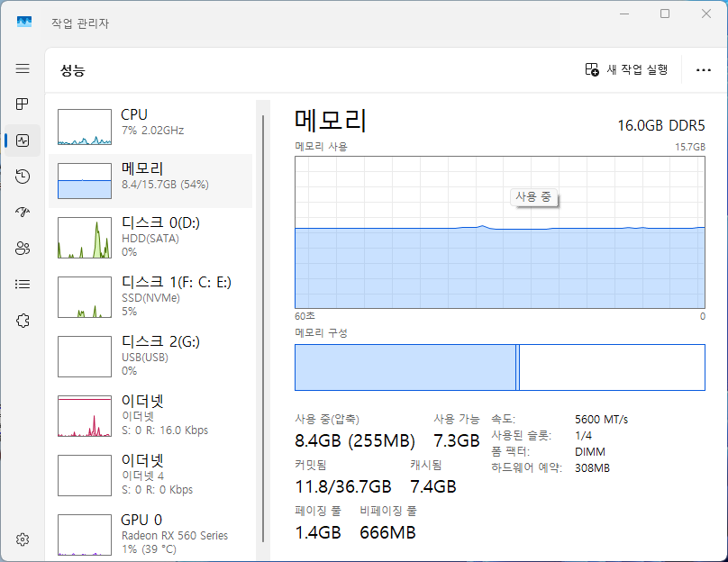This screenshot has width=728, height=562.
Task: Select 디스크 1(F: C: E:) SSD entry
Action: 150,296
